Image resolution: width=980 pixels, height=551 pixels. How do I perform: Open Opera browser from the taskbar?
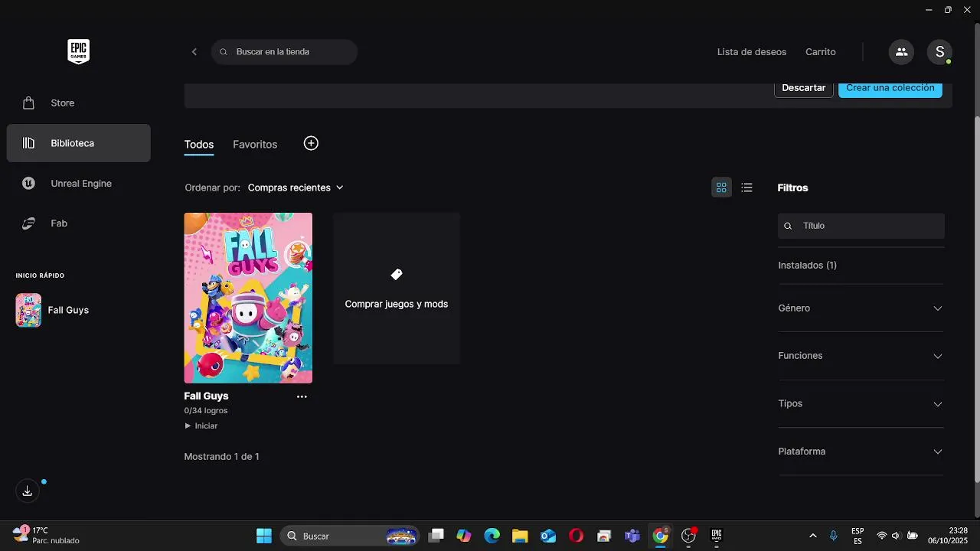click(x=577, y=536)
